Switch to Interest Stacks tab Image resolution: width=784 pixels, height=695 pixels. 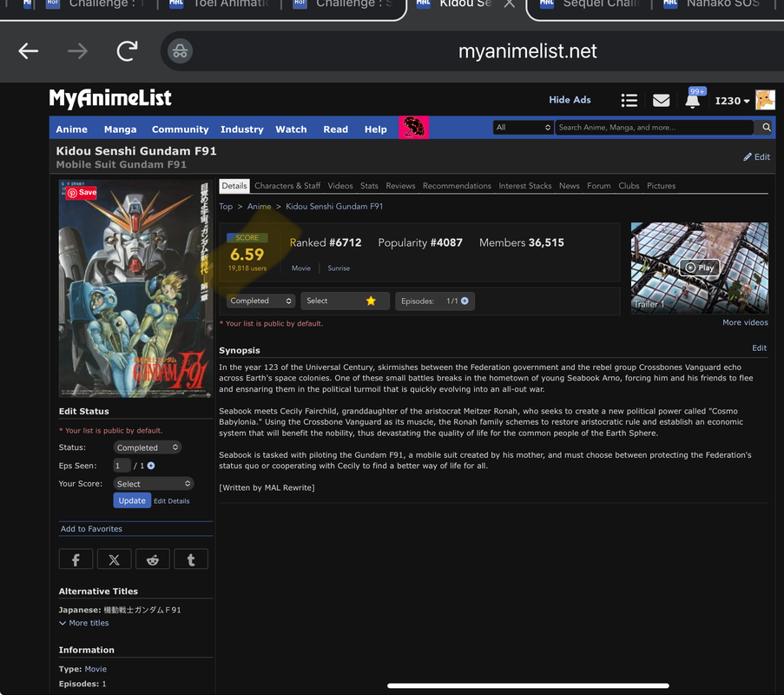point(525,186)
